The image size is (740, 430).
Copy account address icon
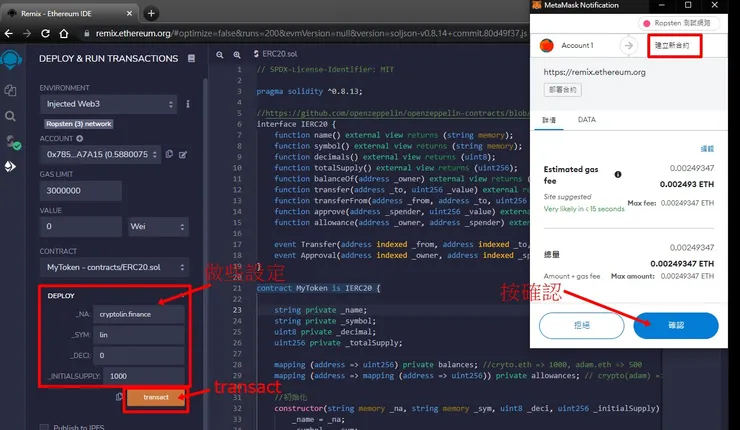(x=169, y=154)
